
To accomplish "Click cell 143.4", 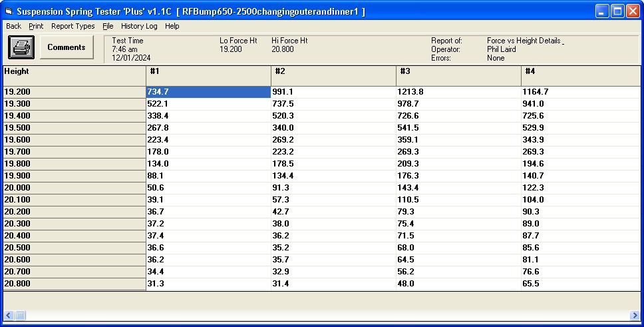I will coord(458,188).
